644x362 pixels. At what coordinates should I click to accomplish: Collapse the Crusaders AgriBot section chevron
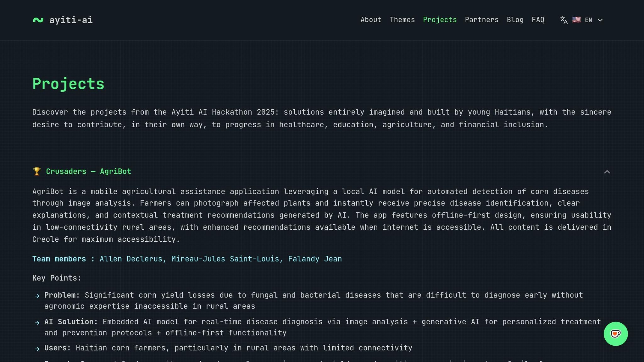click(x=607, y=172)
